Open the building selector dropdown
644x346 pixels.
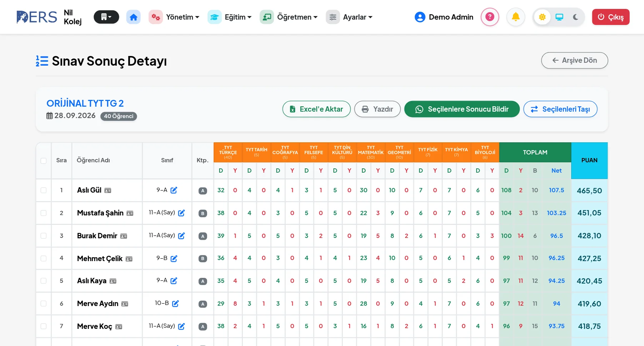pos(106,17)
